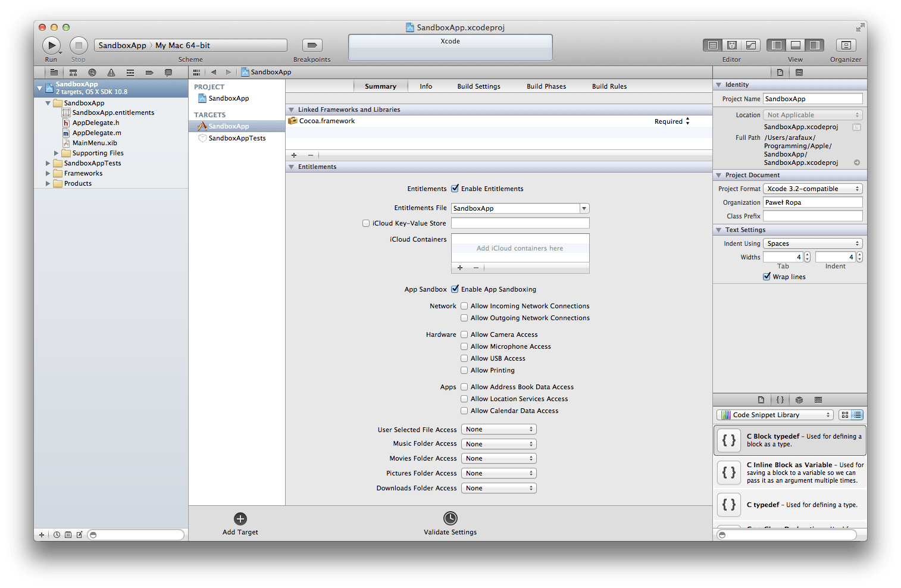The image size is (901, 588).
Task: Reveal project path in Finder arrow
Action: coord(857,162)
